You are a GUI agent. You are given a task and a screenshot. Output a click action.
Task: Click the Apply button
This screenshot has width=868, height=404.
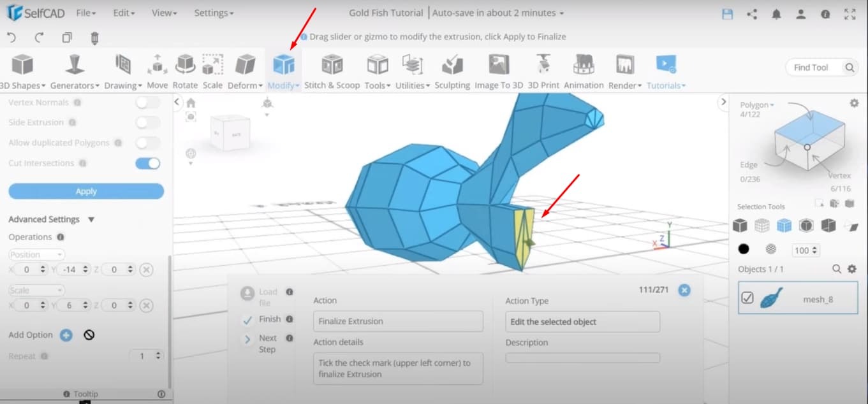(86, 191)
